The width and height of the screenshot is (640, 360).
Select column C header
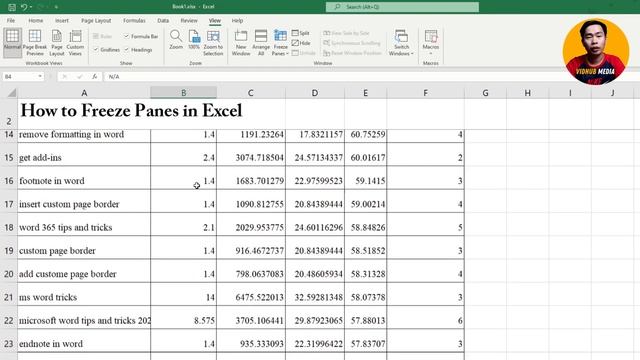coord(251,93)
